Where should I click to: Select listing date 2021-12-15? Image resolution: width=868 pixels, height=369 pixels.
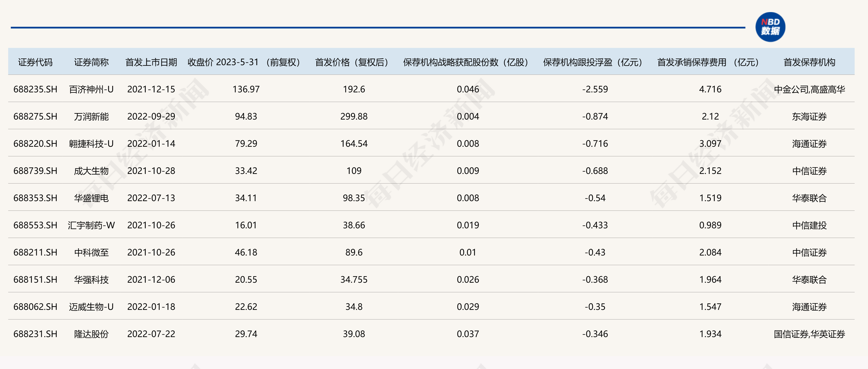click(151, 89)
